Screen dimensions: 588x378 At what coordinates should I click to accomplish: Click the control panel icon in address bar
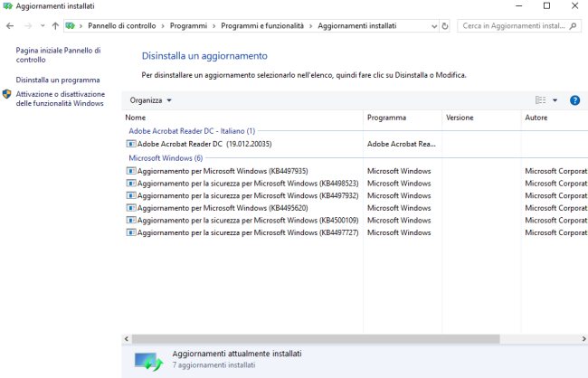(71, 26)
